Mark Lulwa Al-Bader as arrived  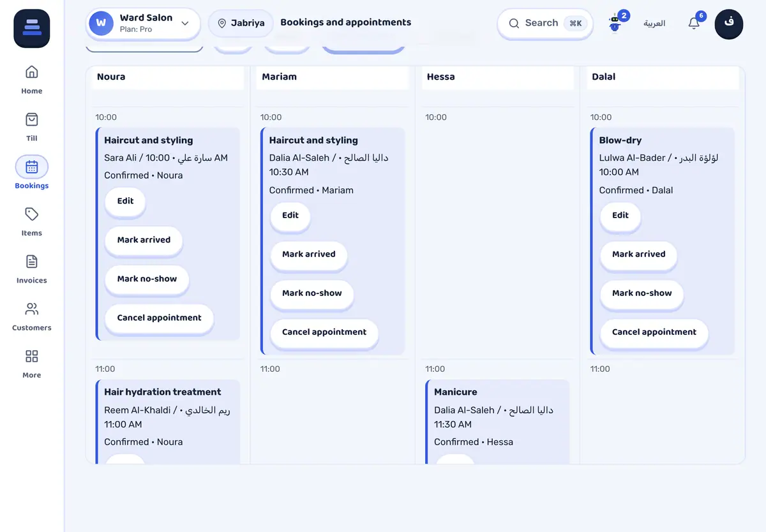[x=638, y=255]
